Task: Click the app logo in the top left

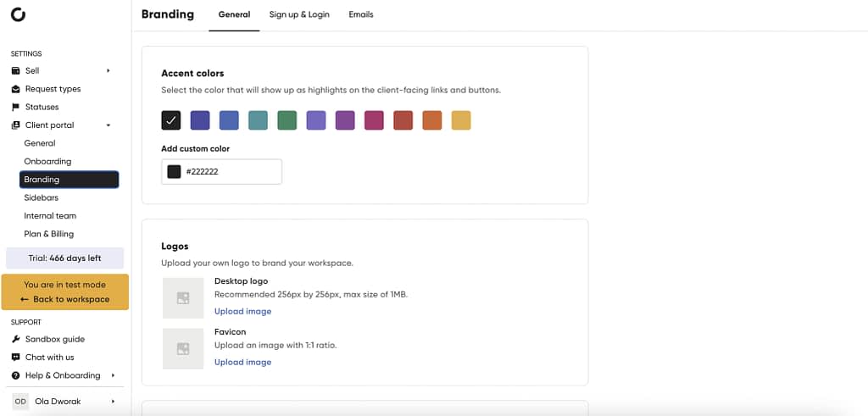Action: pos(19,15)
